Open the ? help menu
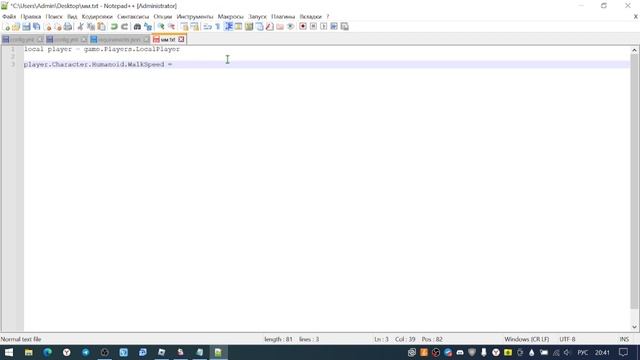Viewport: 640px width, 360px height. click(x=327, y=17)
